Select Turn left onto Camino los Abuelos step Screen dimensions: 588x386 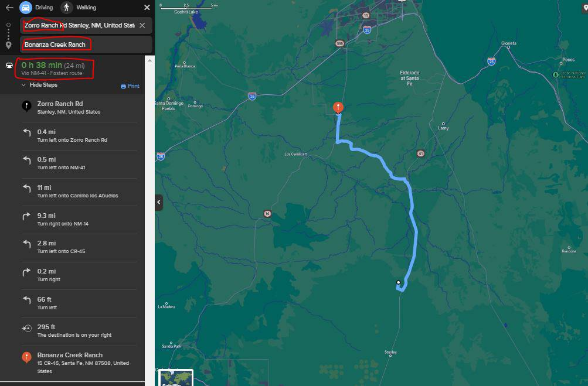[80, 192]
